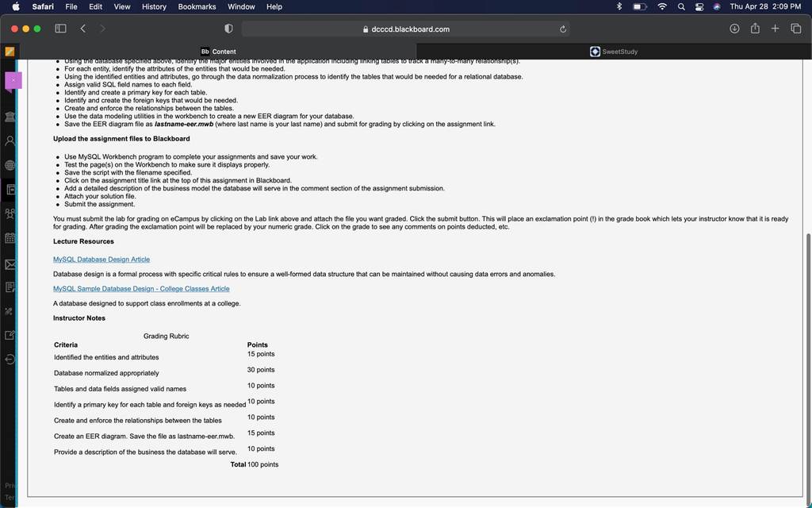Open the File menu

tap(71, 6)
